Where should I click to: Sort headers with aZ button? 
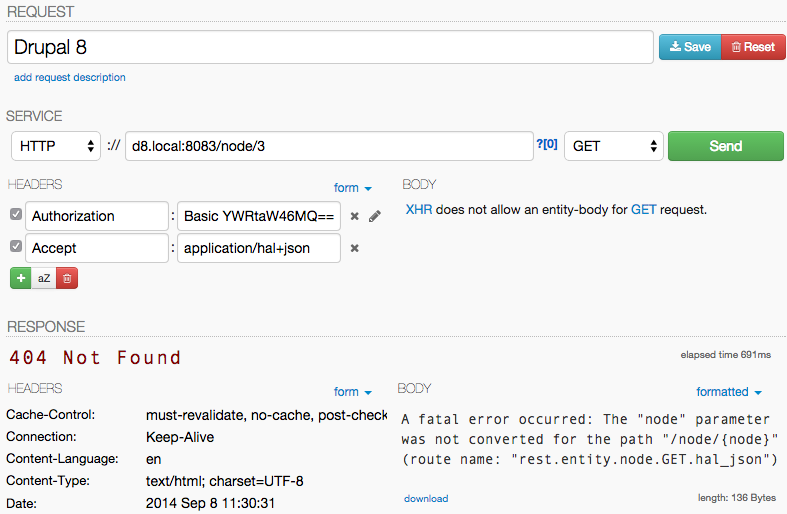click(x=44, y=278)
